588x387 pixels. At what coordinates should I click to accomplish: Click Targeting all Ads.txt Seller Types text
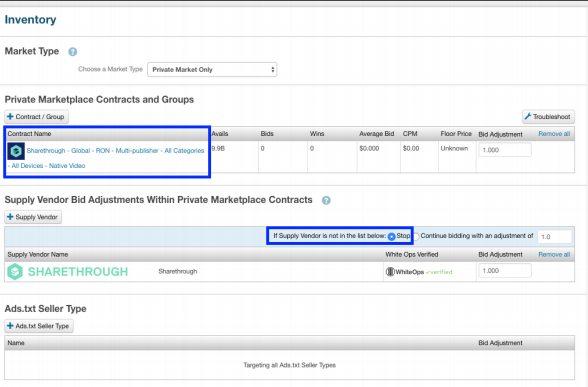(290, 365)
